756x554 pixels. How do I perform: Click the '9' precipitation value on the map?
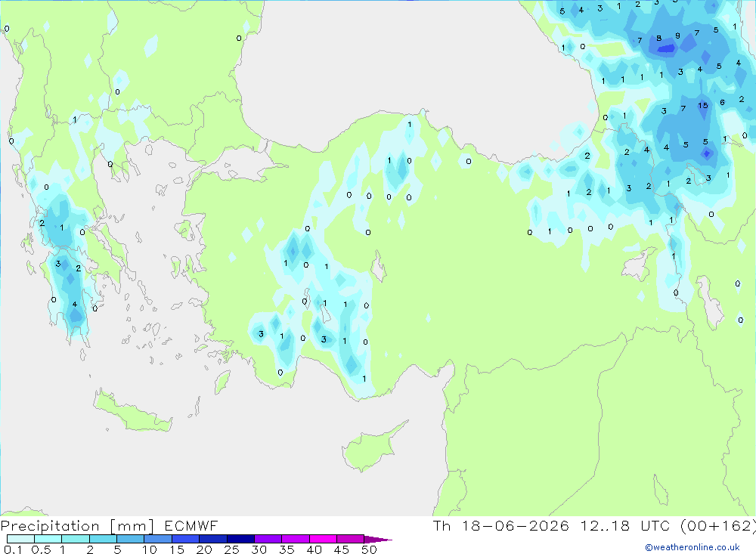[x=678, y=36]
